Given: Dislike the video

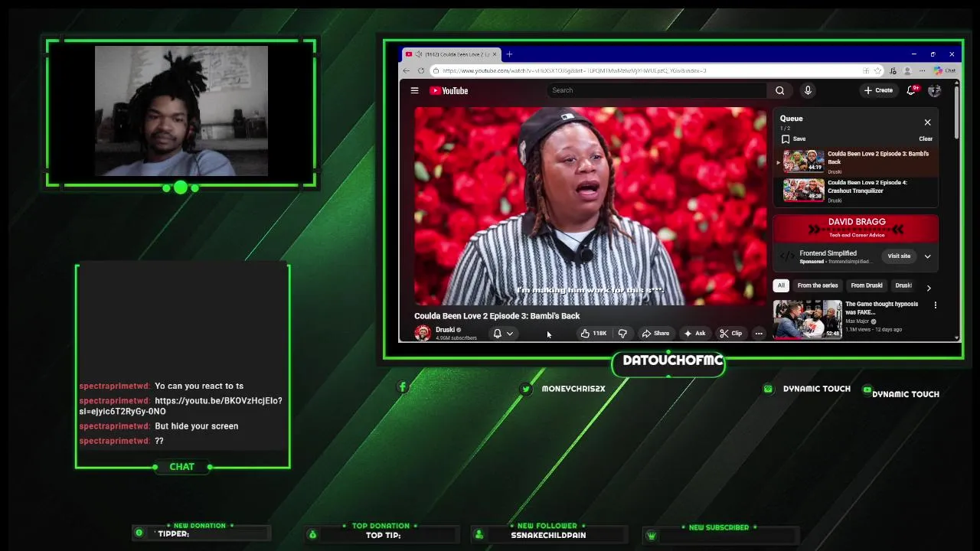Looking at the screenshot, I should tap(622, 334).
